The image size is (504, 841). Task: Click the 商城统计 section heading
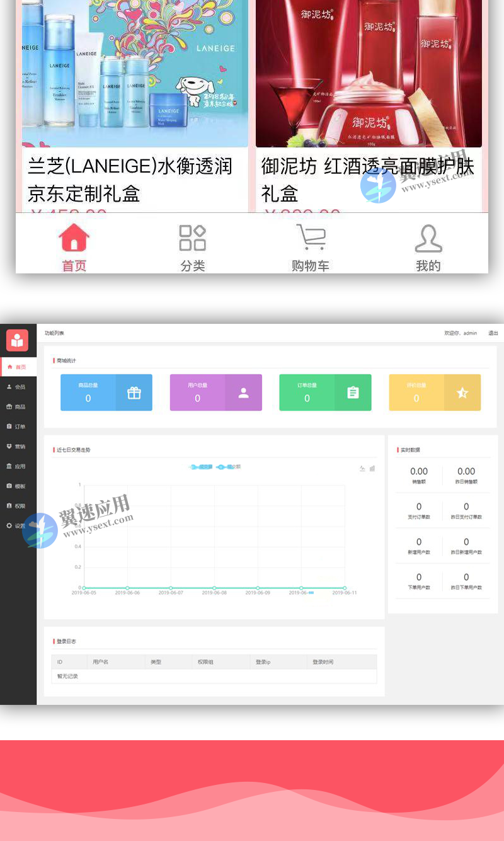66,361
